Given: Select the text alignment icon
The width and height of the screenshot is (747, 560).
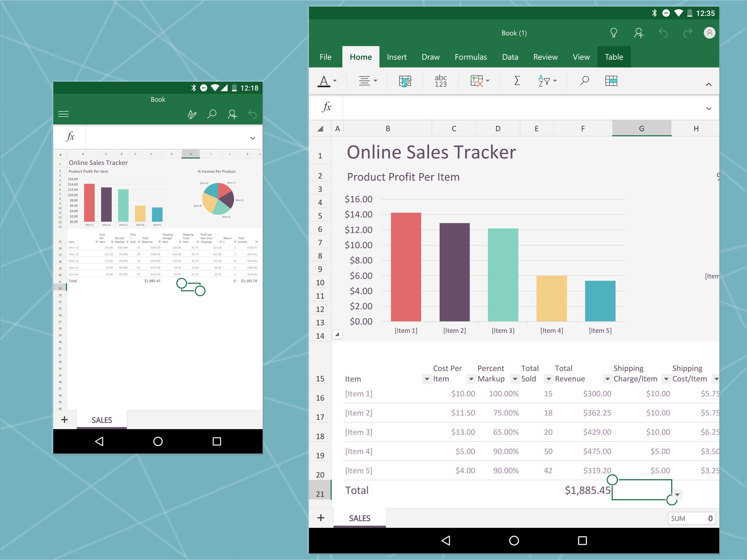Looking at the screenshot, I should [364, 81].
